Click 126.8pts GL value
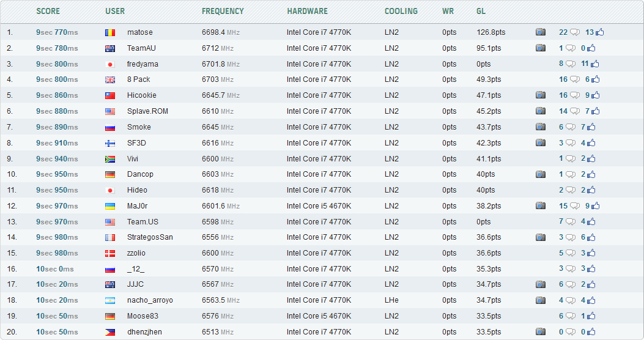This screenshot has width=644, height=340. 491,32
